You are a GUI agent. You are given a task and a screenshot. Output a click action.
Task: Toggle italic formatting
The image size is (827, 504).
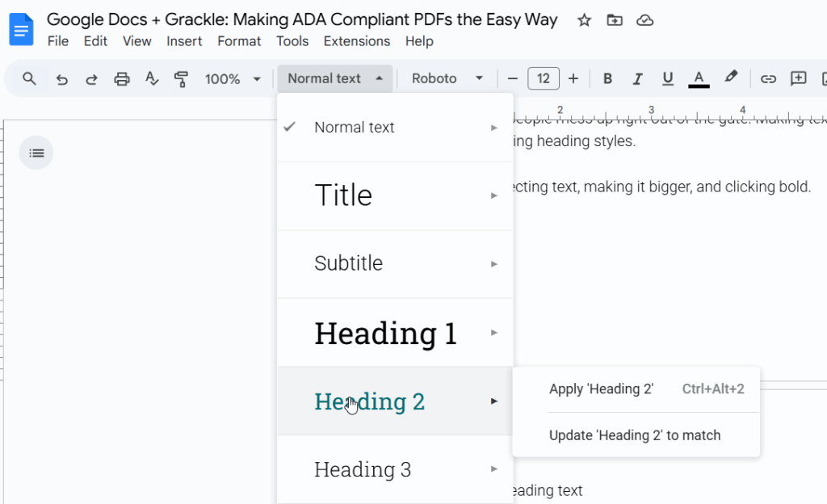coord(637,79)
